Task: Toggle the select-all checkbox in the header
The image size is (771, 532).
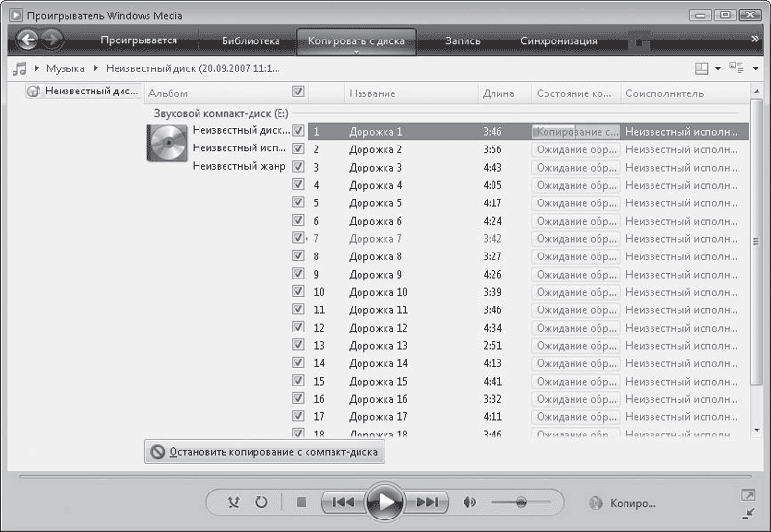Action: point(298,93)
